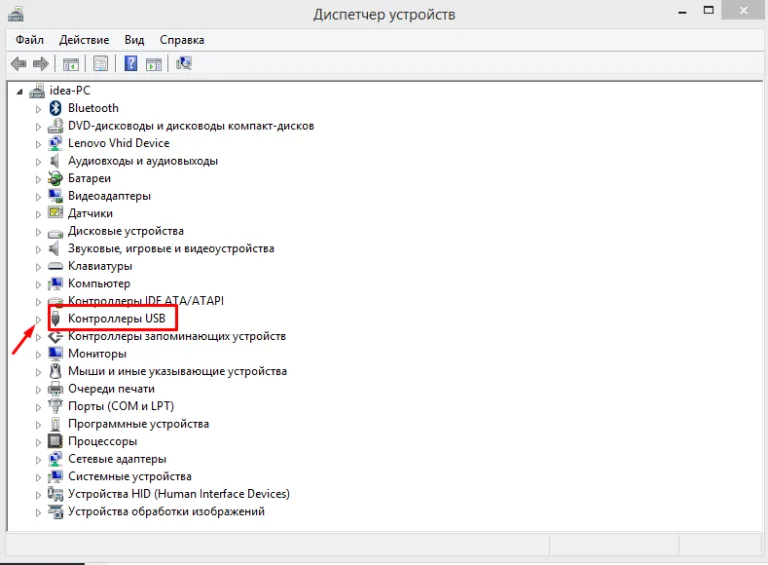
Task: Click the idea-PC computer root icon
Action: click(x=37, y=91)
